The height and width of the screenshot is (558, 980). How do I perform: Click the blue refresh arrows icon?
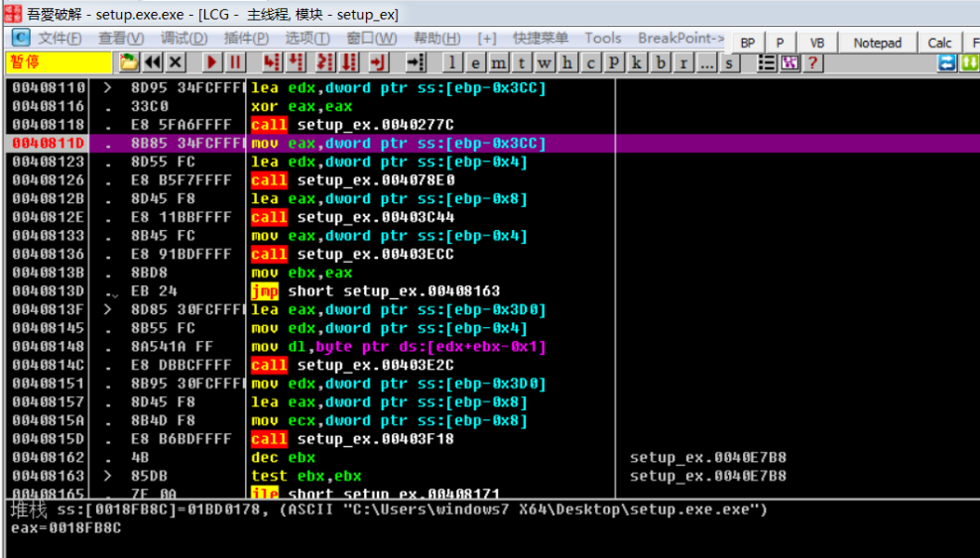947,62
